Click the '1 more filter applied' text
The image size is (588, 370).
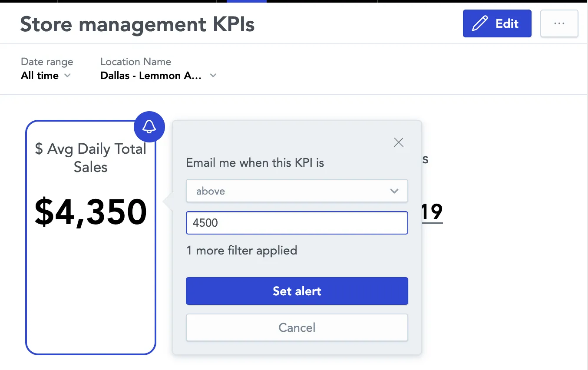[241, 251]
